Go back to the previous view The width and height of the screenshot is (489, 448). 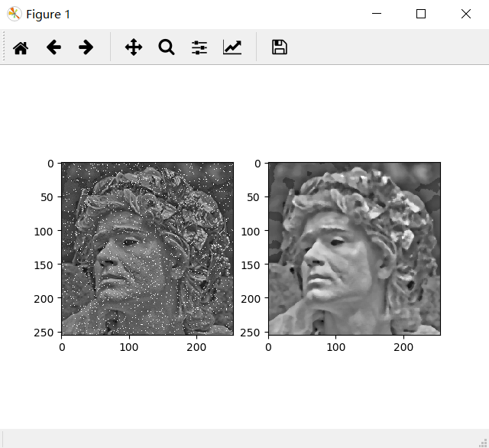pos(53,47)
